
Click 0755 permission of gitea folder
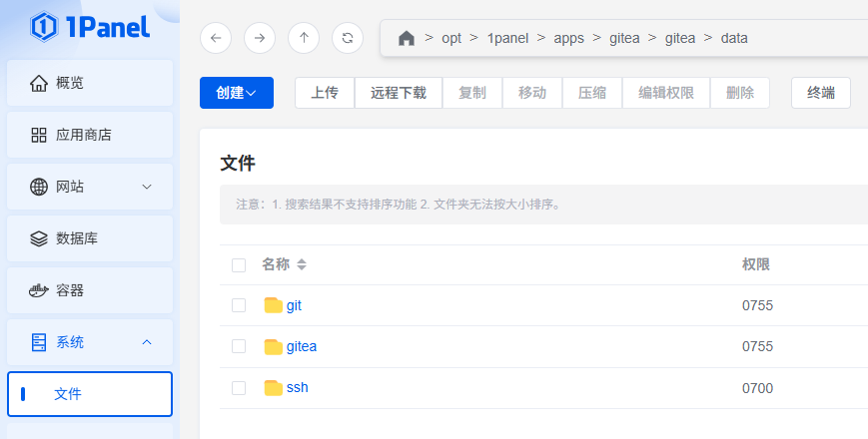(x=757, y=346)
